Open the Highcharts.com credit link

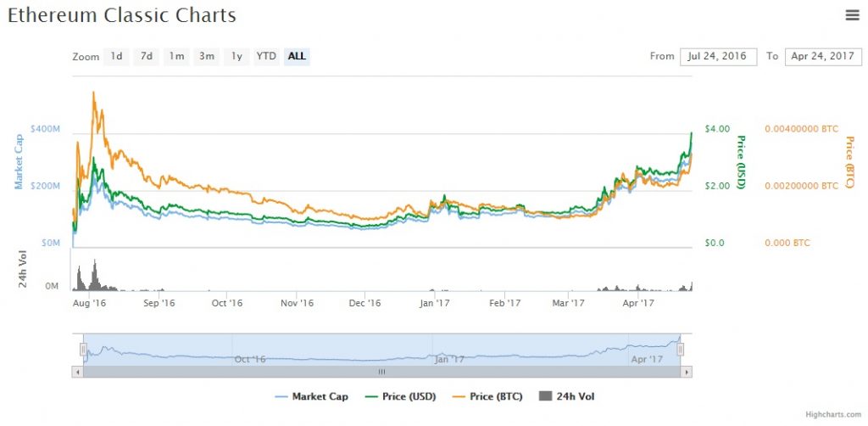click(834, 414)
